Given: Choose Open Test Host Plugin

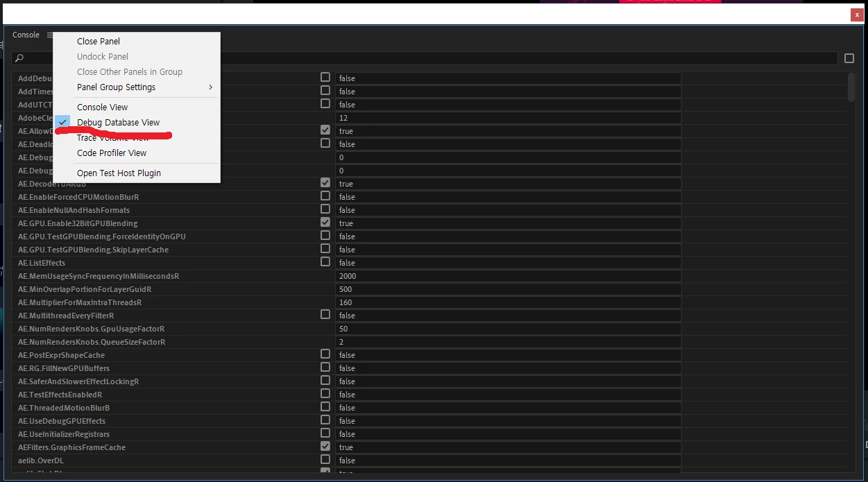Looking at the screenshot, I should click(x=119, y=173).
